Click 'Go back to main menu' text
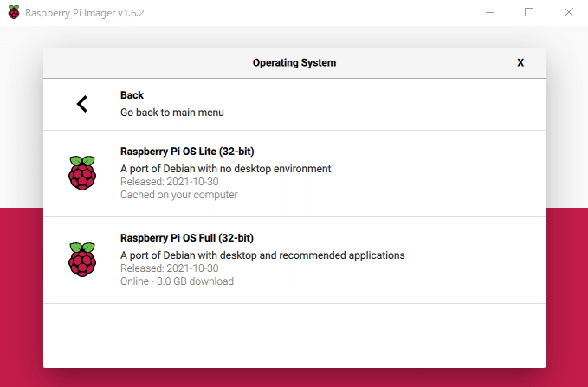The image size is (588, 387). pyautogui.click(x=171, y=113)
